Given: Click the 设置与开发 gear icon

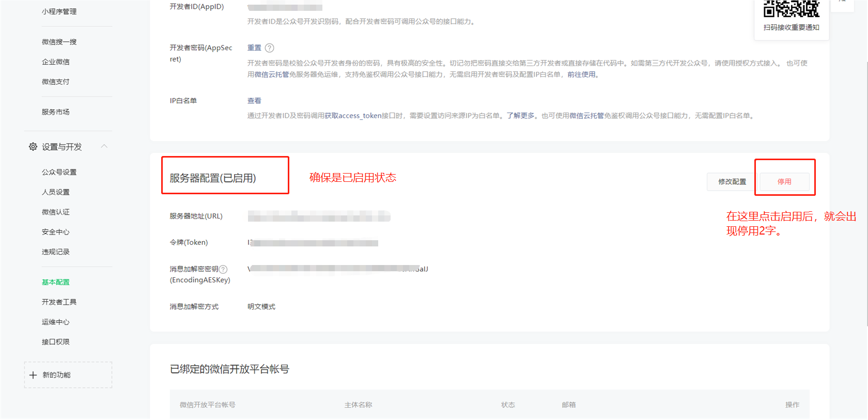Looking at the screenshot, I should [x=33, y=147].
